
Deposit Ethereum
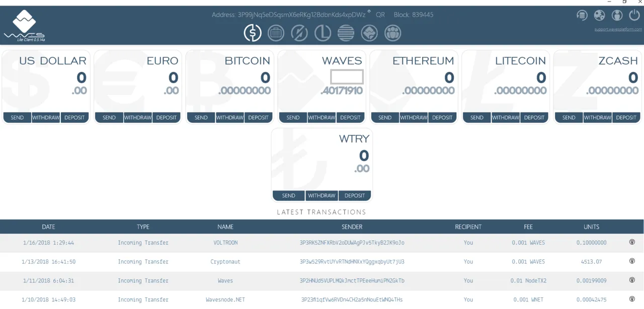coord(442,118)
